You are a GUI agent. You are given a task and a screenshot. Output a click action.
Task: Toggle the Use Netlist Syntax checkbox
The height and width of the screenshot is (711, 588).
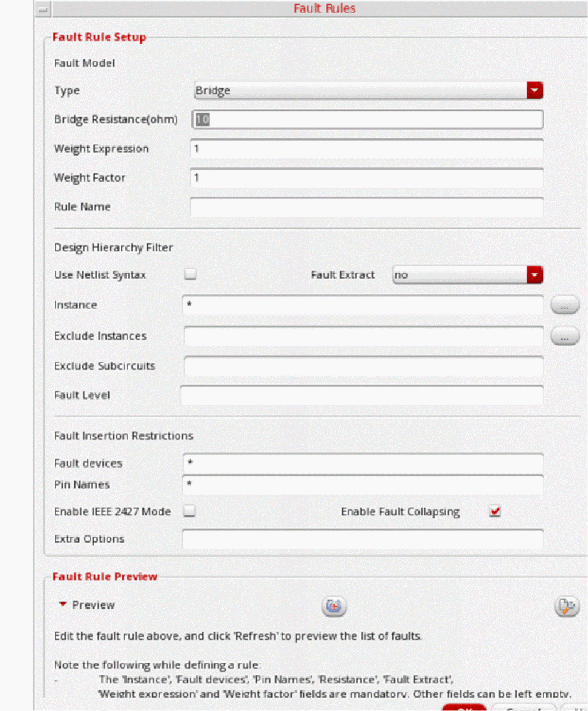tap(190, 274)
